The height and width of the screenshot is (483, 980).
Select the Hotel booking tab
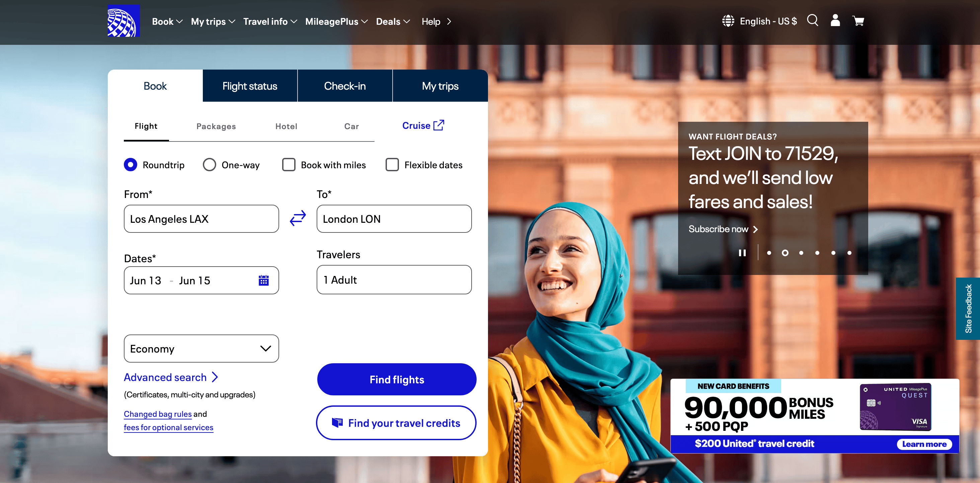click(286, 126)
